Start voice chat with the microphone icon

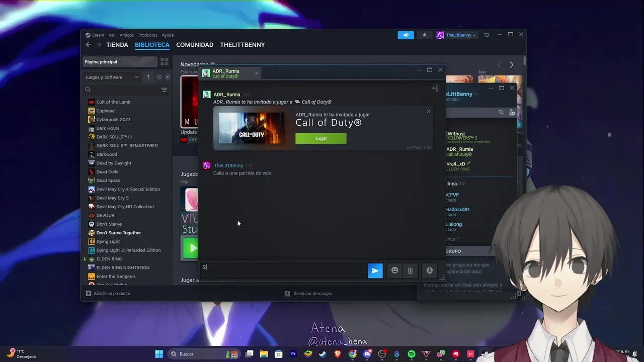click(x=429, y=270)
